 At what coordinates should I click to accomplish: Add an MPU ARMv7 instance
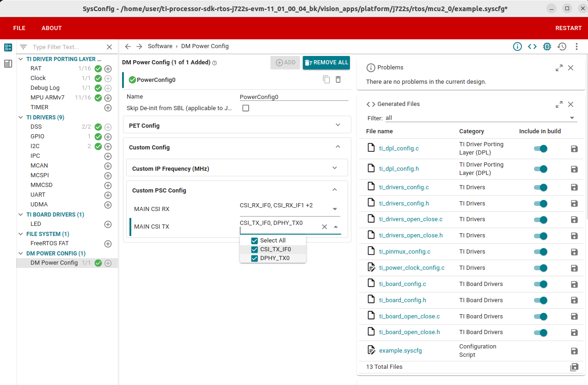click(x=108, y=98)
